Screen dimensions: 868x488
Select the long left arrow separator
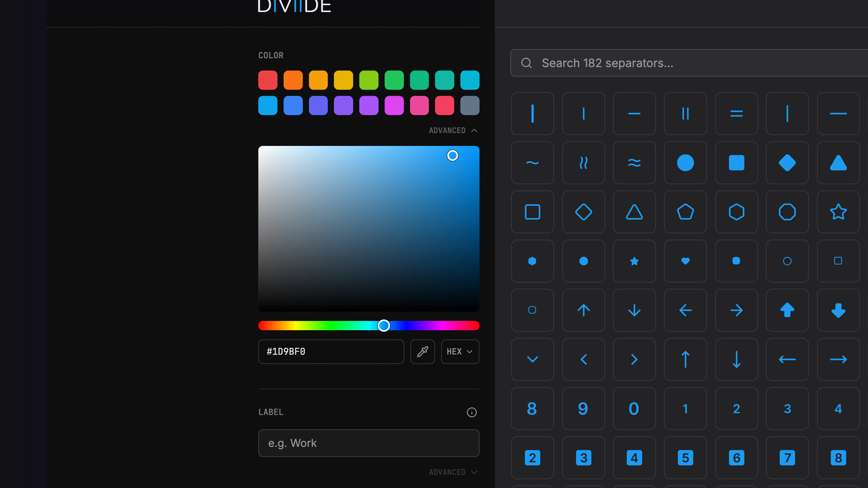(x=787, y=359)
